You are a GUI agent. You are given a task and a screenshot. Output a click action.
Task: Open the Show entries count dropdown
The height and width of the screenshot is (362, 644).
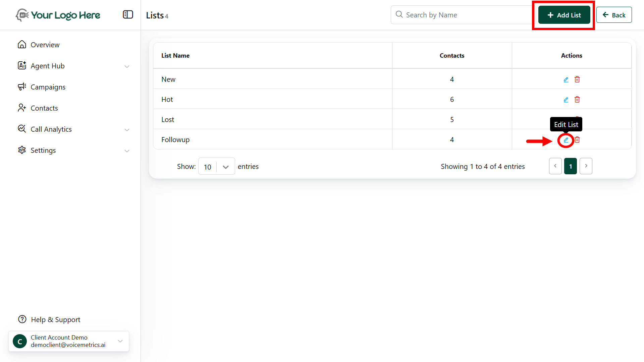(216, 167)
